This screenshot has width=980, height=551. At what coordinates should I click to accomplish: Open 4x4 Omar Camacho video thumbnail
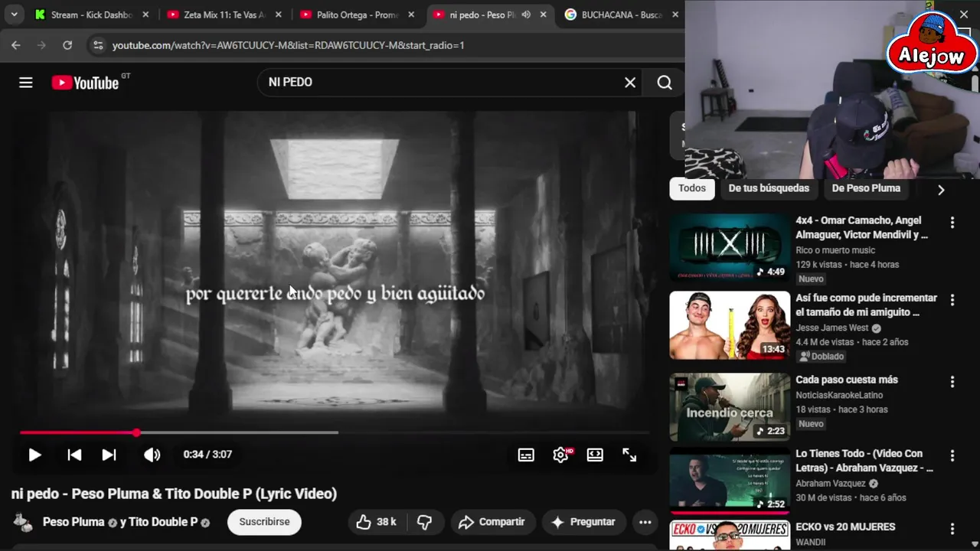[730, 247]
